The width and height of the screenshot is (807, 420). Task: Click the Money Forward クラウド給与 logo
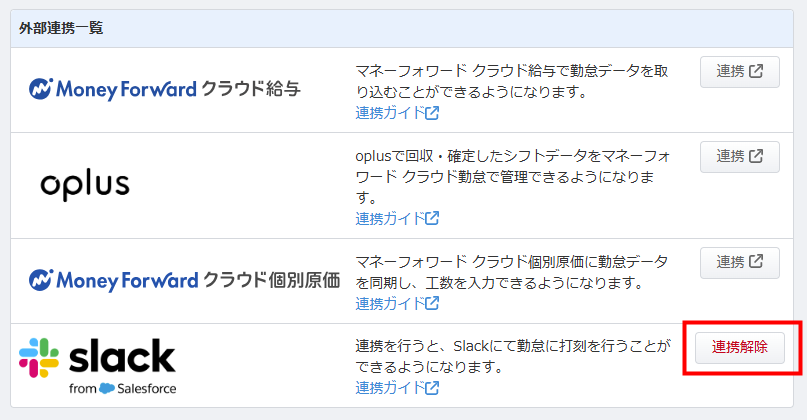165,89
